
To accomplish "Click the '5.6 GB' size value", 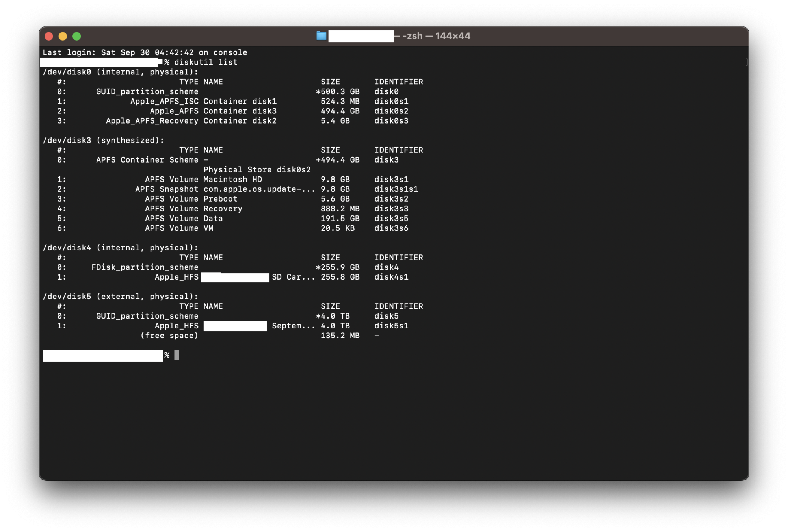I will click(x=335, y=199).
